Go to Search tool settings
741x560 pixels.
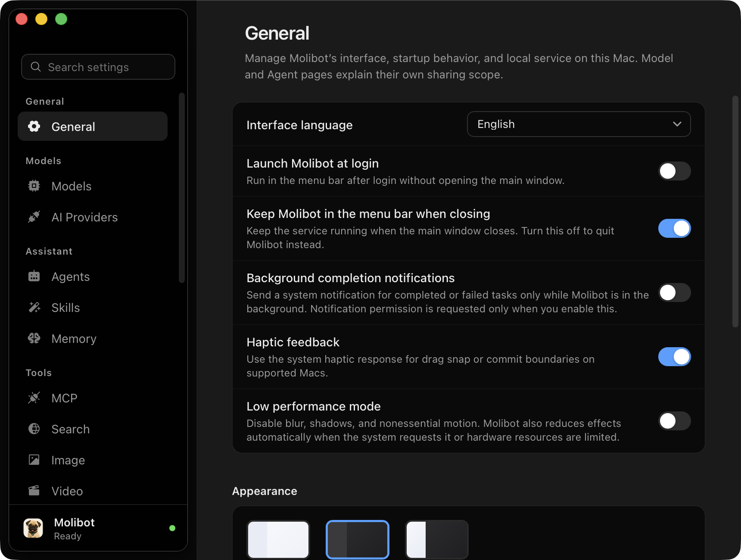tap(93, 429)
